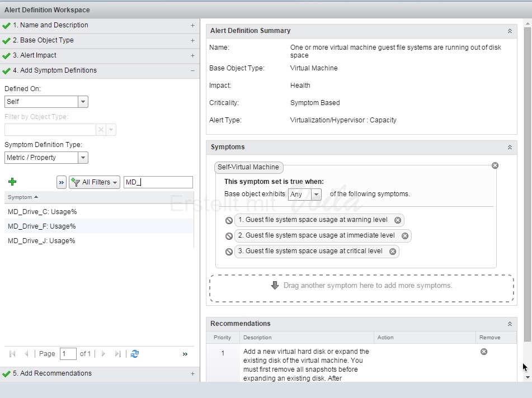The image size is (532, 398).
Task: Click the green plus add symbol icon
Action: click(x=12, y=182)
